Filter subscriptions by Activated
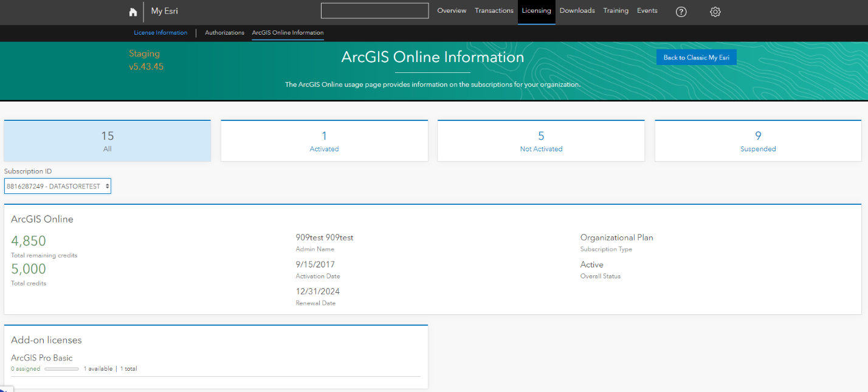 324,140
